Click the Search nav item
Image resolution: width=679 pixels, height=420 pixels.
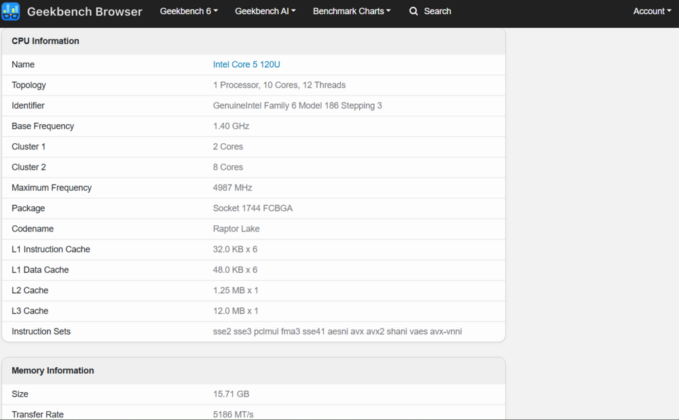(430, 11)
